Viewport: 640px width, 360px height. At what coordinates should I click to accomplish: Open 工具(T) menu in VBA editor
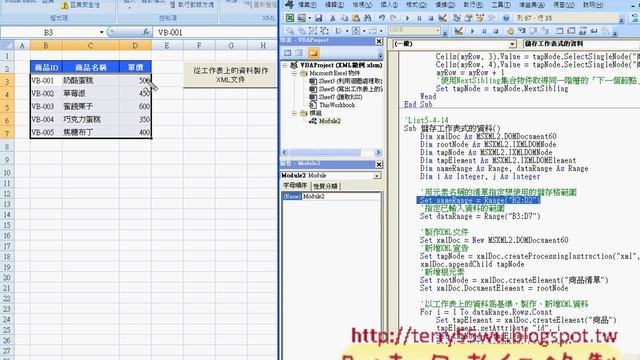500,5
